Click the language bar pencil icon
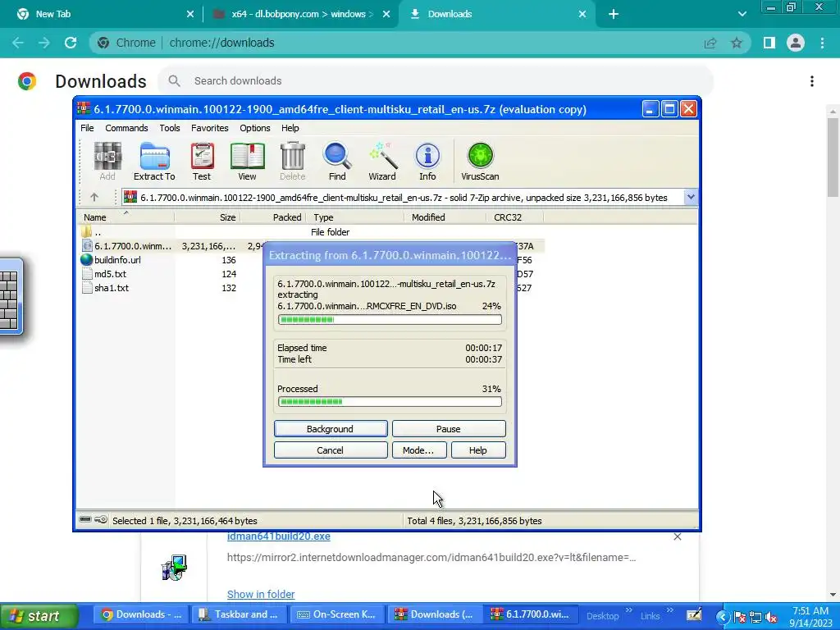The width and height of the screenshot is (840, 630). [x=694, y=615]
